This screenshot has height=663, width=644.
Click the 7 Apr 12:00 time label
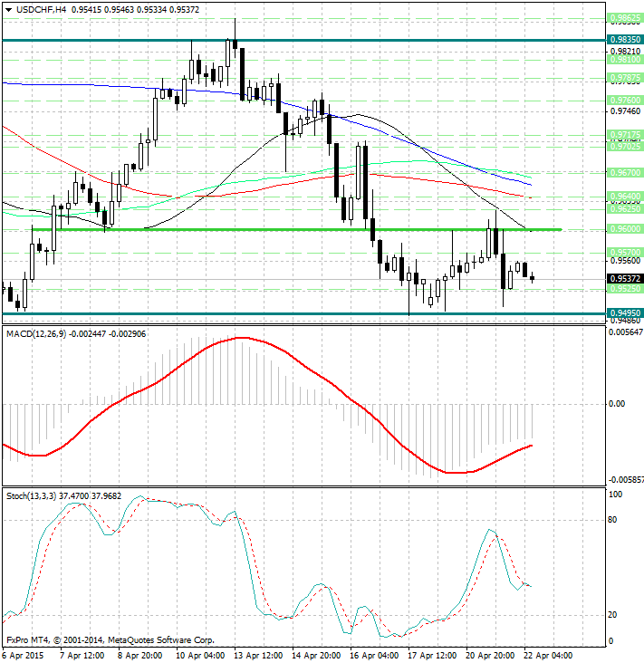82,656
